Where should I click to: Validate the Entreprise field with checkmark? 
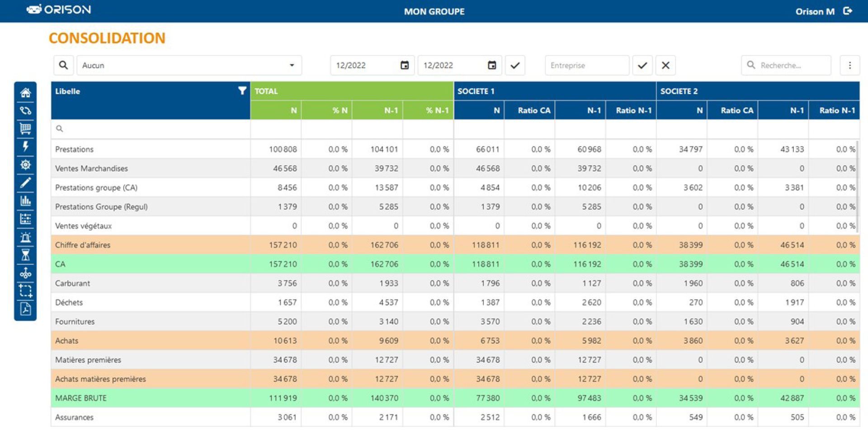[x=642, y=66]
